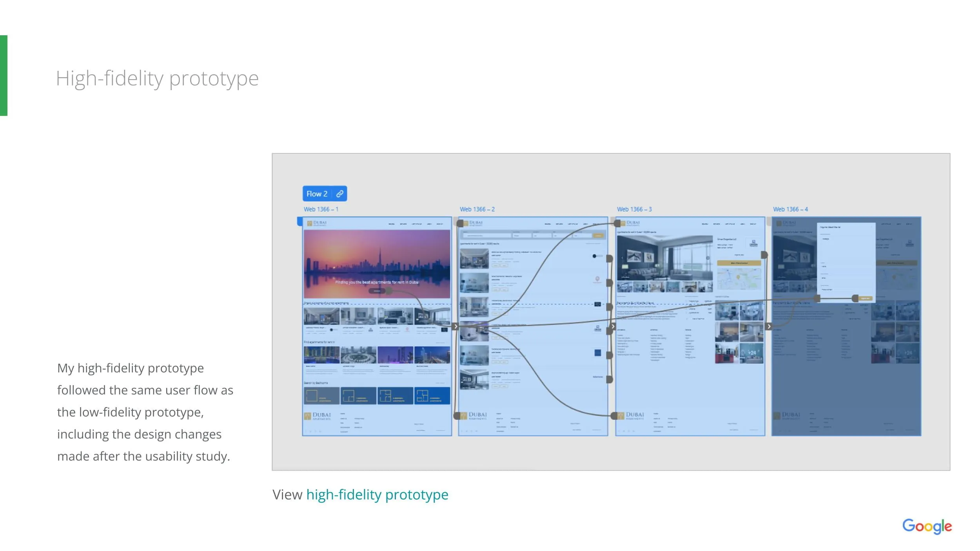
Task: Click the +24 photos thumbnail in artboard 3
Action: [x=751, y=353]
